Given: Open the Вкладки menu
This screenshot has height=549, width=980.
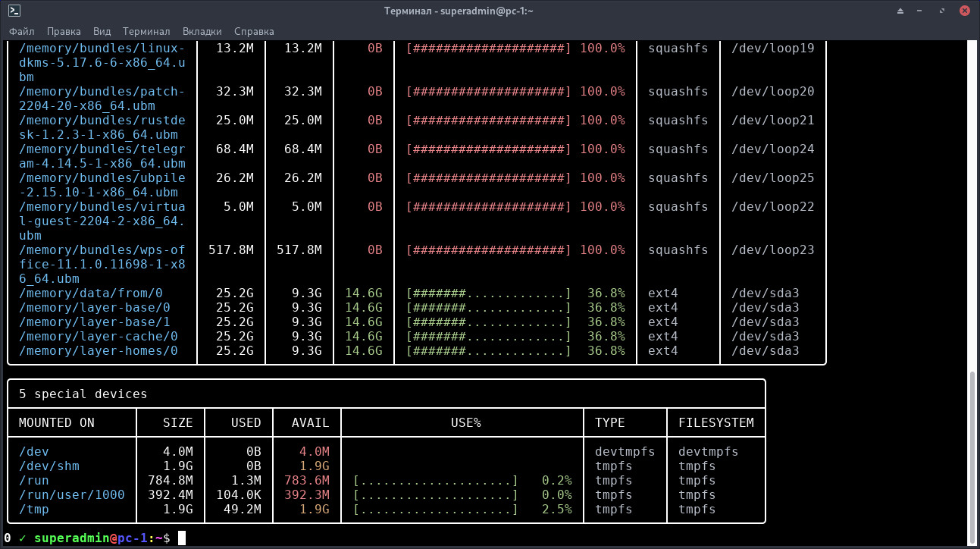Looking at the screenshot, I should 202,31.
